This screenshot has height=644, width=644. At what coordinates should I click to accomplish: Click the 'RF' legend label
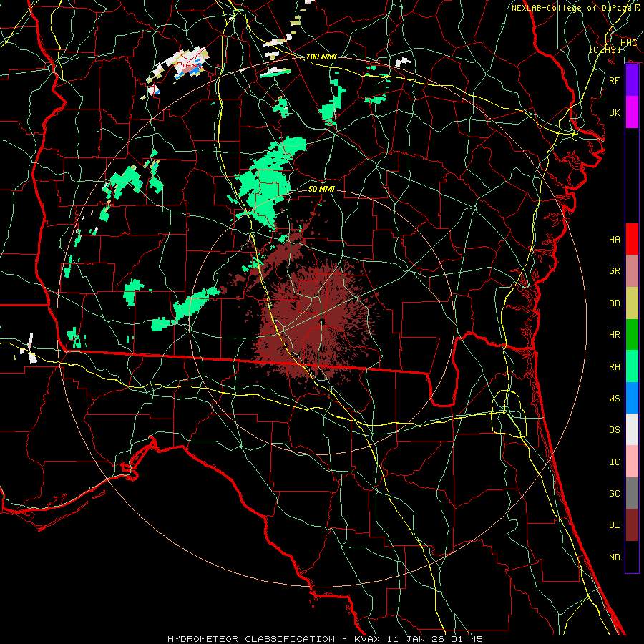tap(614, 80)
